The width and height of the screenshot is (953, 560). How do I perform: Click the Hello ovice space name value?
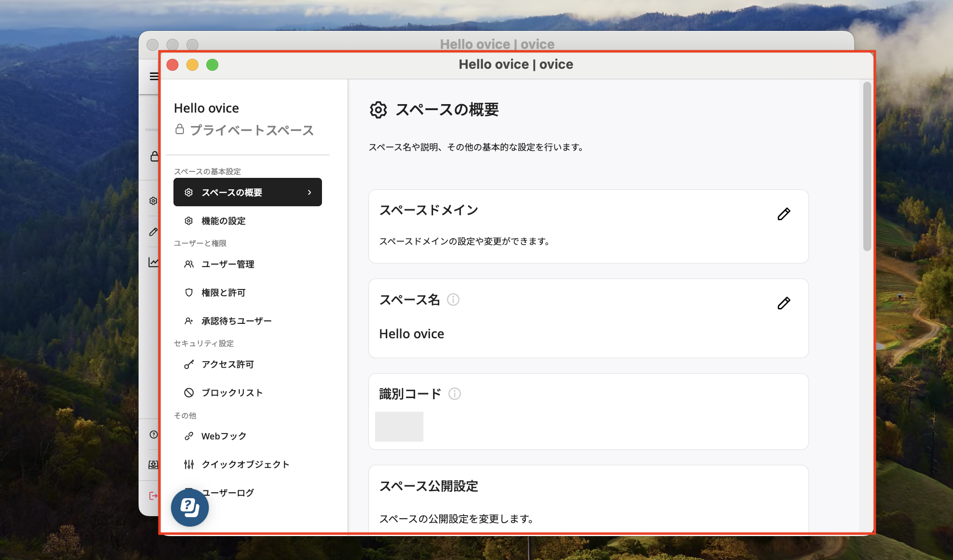[412, 334]
